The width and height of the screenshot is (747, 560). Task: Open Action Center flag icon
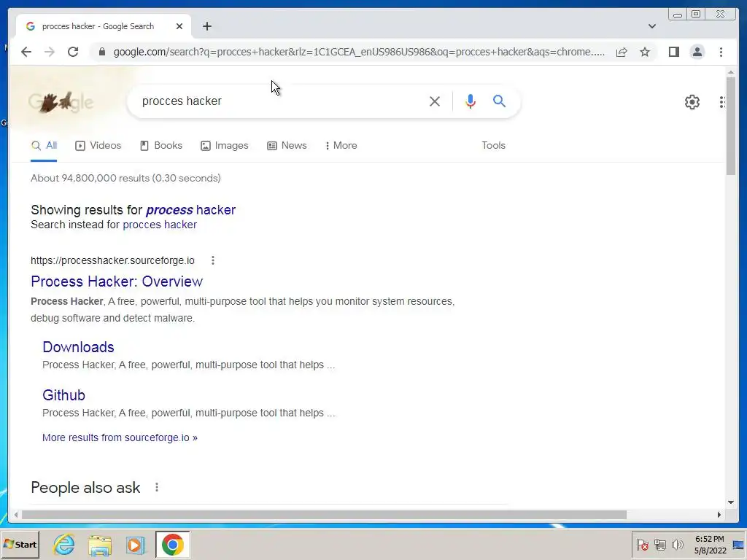(642, 545)
